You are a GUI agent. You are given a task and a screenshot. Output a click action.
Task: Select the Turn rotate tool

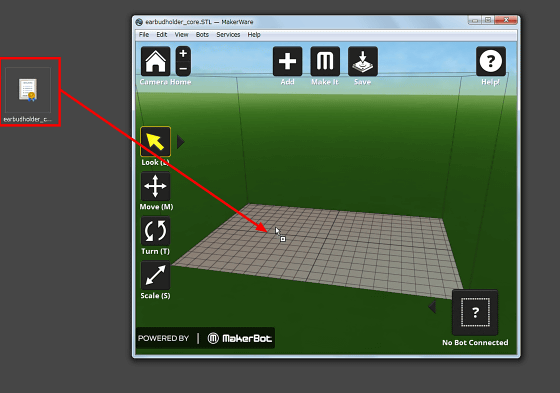pyautogui.click(x=155, y=231)
